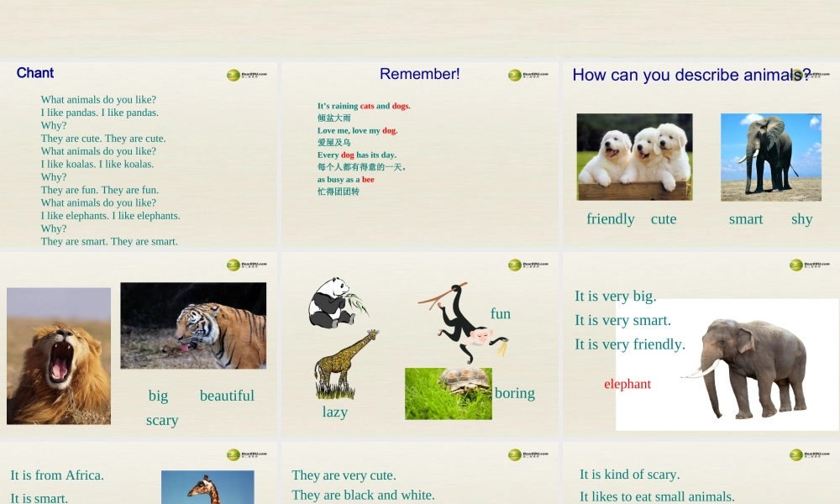The image size is (840, 504).
Task: Click the roaring lion photo
Action: (x=59, y=355)
